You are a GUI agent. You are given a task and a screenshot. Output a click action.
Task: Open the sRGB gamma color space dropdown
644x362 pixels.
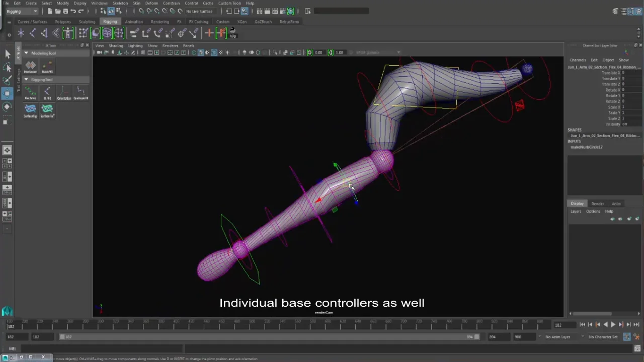tap(377, 52)
